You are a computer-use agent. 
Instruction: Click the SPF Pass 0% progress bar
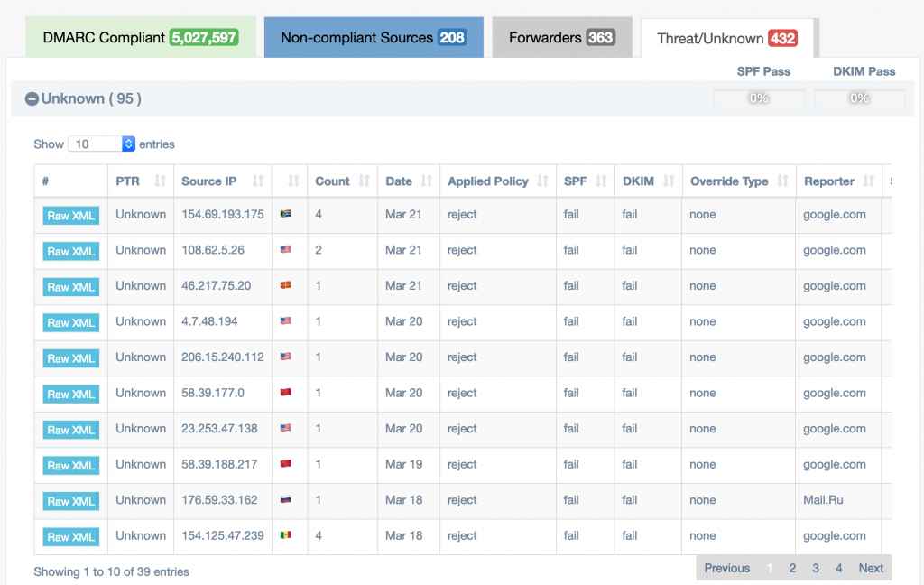coord(759,98)
